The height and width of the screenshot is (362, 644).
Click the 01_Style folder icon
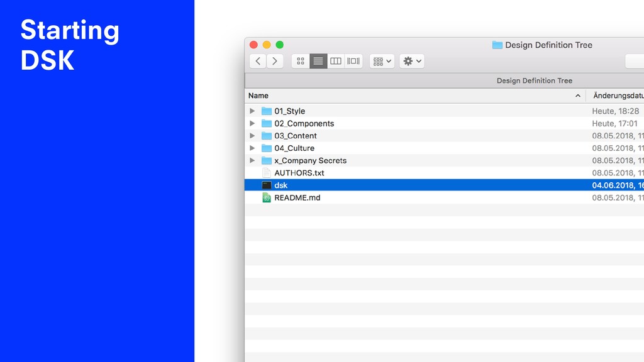click(267, 111)
